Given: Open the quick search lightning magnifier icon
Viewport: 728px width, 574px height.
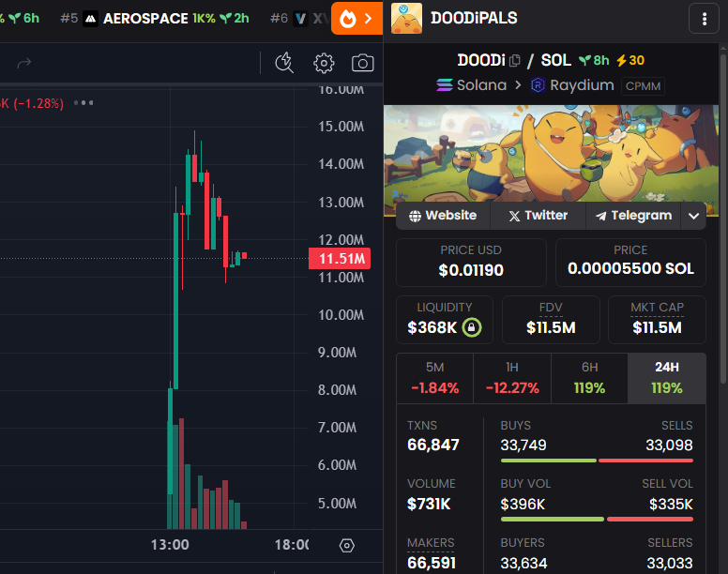Looking at the screenshot, I should pyautogui.click(x=284, y=63).
